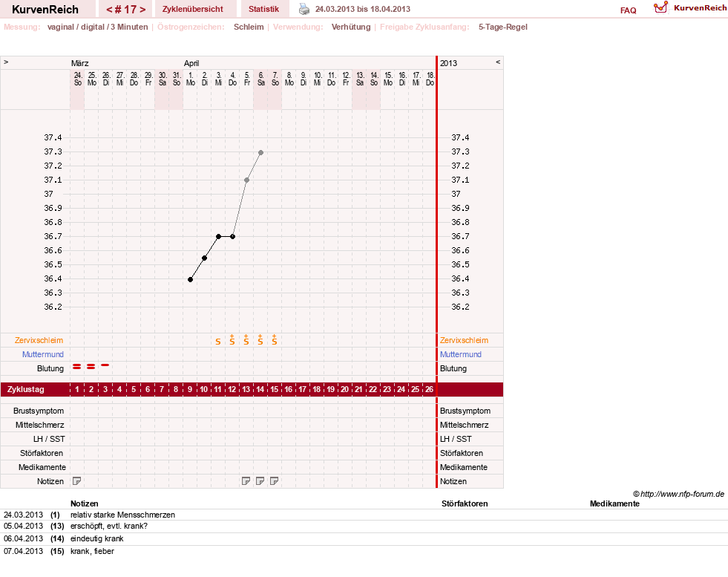Image resolution: width=728 pixels, height=577 pixels.
Task: Click date range 24.03.2013 bis 18.04.2013
Action: pyautogui.click(x=363, y=9)
